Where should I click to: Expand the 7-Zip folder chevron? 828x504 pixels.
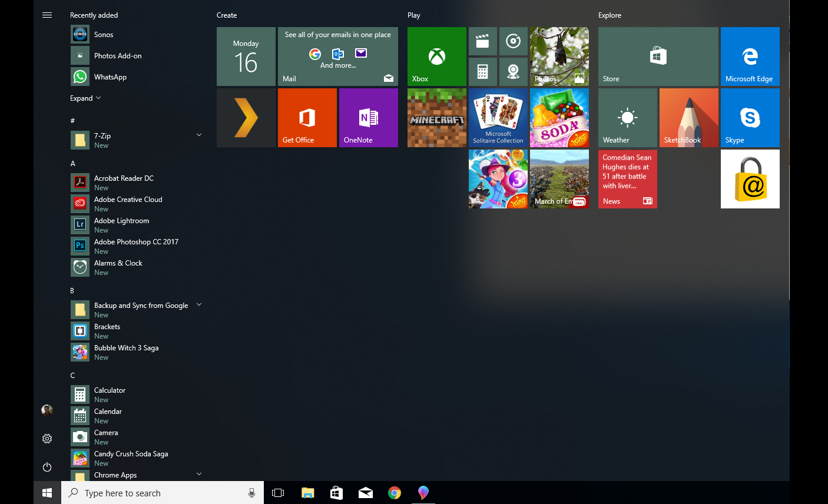[199, 135]
